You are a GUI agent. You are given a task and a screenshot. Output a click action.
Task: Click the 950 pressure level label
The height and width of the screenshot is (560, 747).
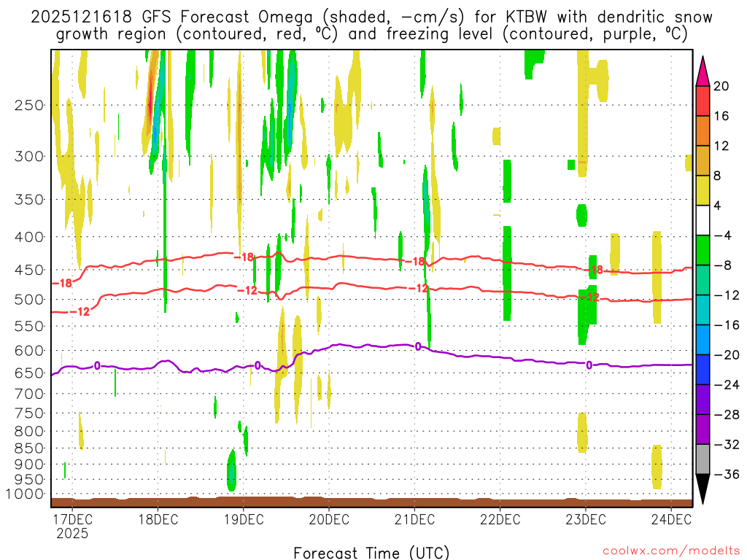pos(29,480)
